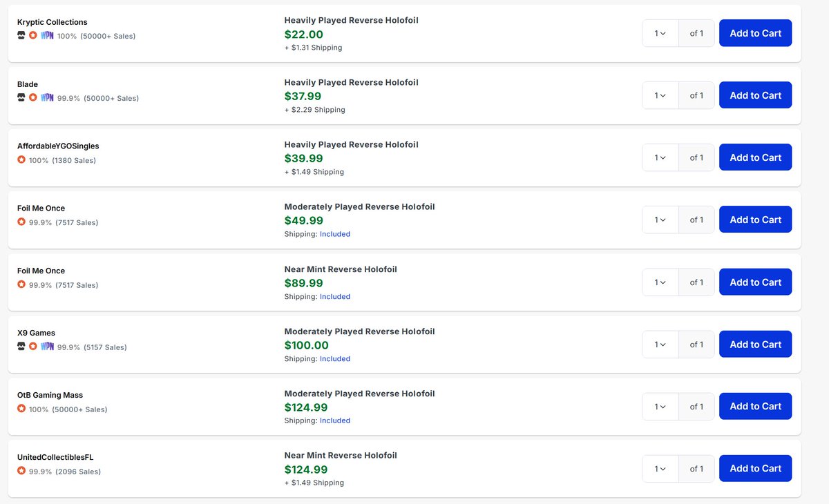
Task: Open quantity dropdown for Kryptic Collections listing
Action: pyautogui.click(x=660, y=33)
